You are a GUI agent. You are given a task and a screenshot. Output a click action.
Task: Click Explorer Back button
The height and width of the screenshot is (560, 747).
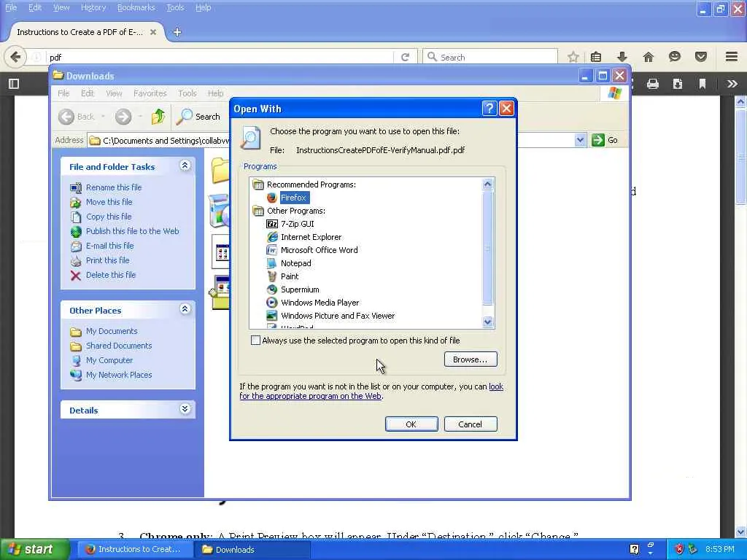77,117
